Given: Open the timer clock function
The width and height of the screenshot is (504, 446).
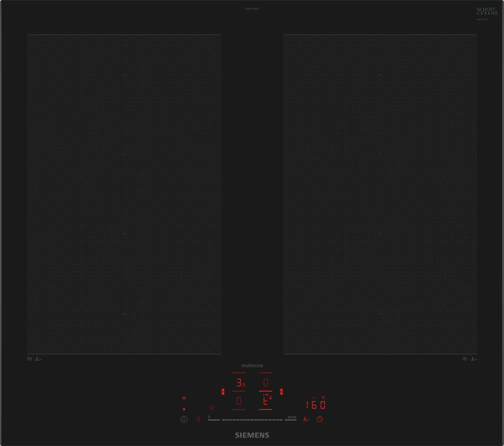Looking at the screenshot, I should [320, 419].
